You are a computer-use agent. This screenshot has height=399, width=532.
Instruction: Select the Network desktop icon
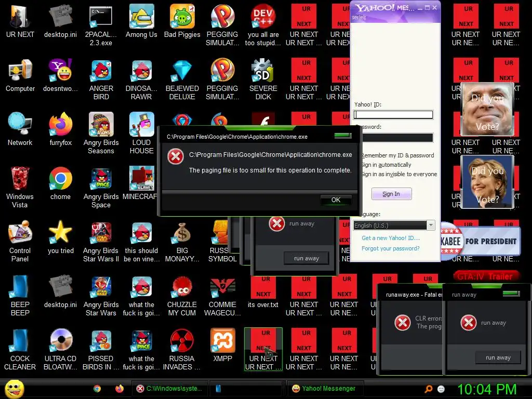[20, 129]
